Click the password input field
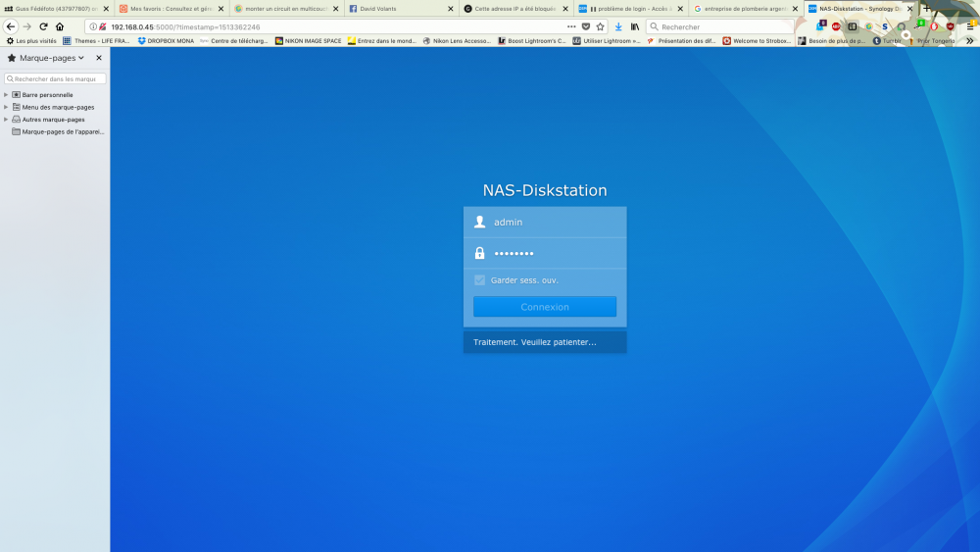 [544, 253]
